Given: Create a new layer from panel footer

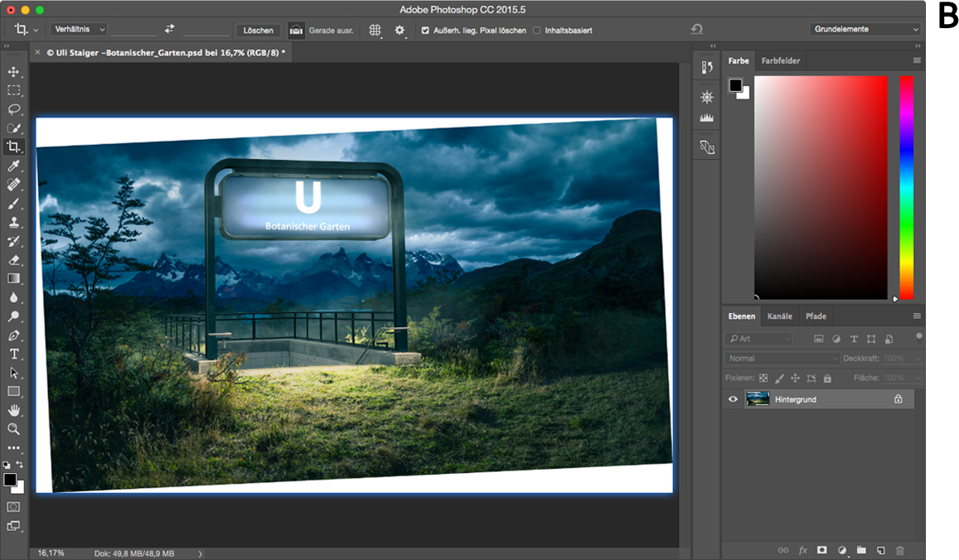Looking at the screenshot, I should [881, 550].
